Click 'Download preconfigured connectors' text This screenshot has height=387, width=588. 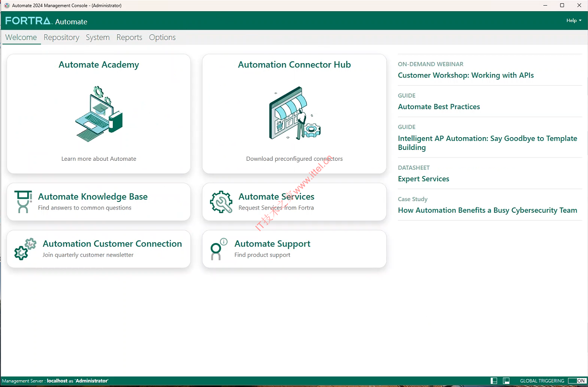coord(294,159)
